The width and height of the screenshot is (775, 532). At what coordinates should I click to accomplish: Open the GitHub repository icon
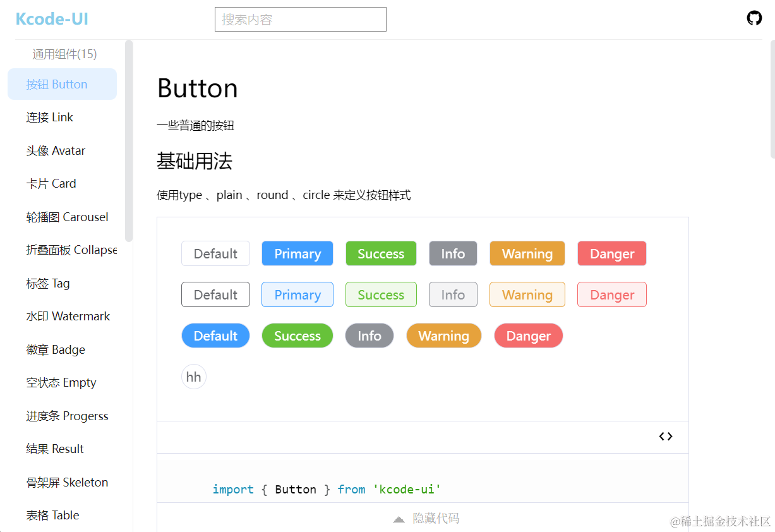click(754, 18)
